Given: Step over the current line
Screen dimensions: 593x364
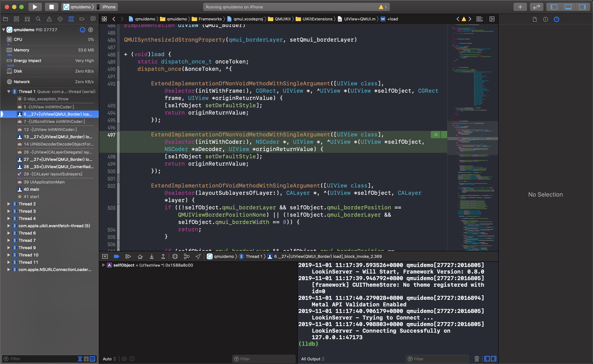Looking at the screenshot, I should point(140,256).
